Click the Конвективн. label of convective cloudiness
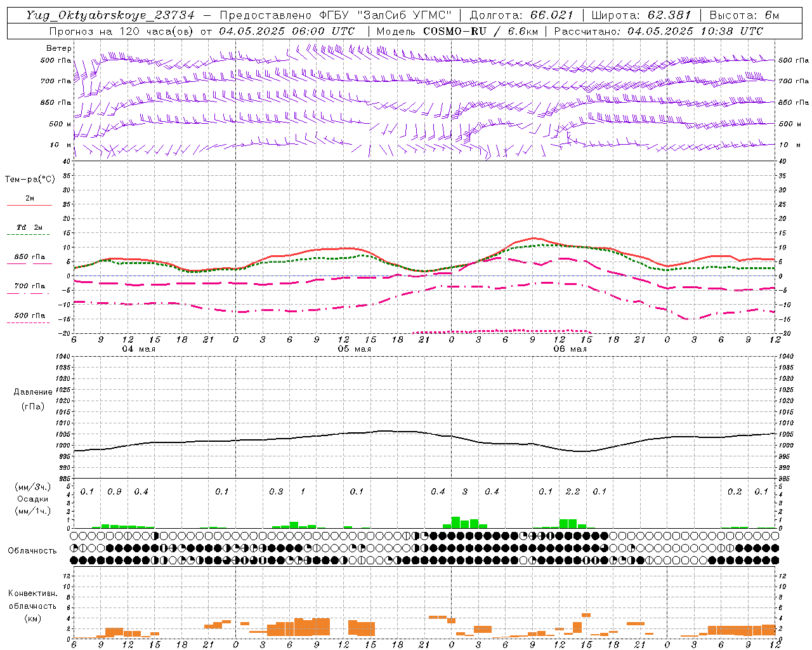Viewport: 812px width, 650px height. point(33,594)
